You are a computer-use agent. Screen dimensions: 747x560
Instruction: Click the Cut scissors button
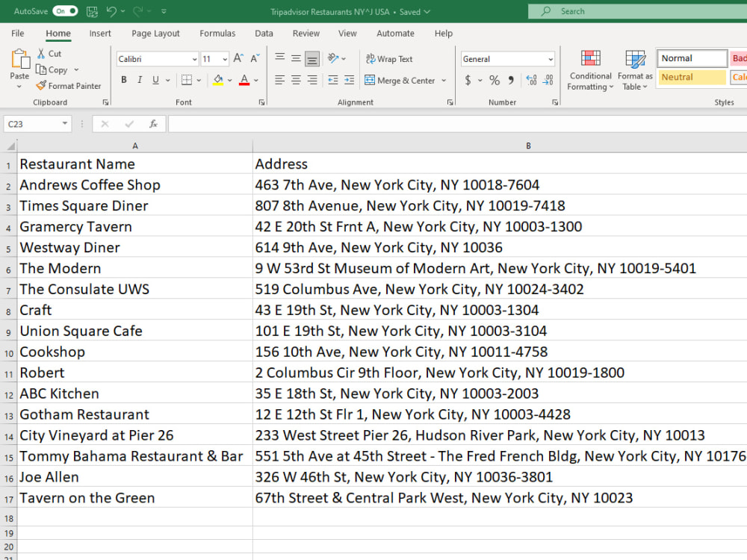pos(49,53)
